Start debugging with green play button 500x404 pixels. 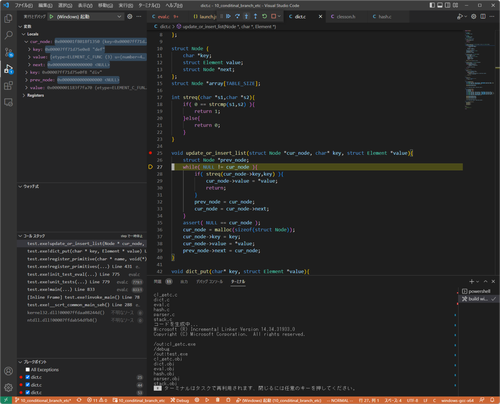click(51, 16)
